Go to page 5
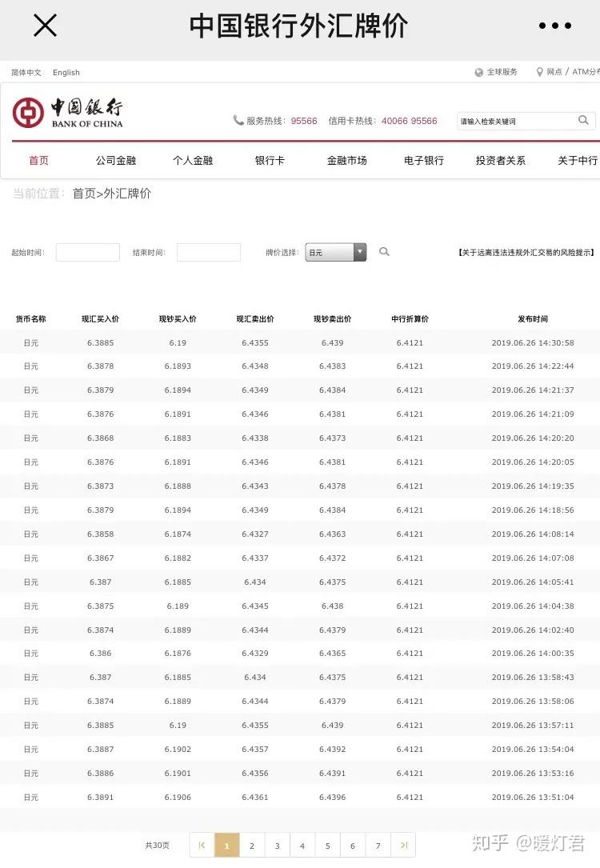 pos(328,846)
